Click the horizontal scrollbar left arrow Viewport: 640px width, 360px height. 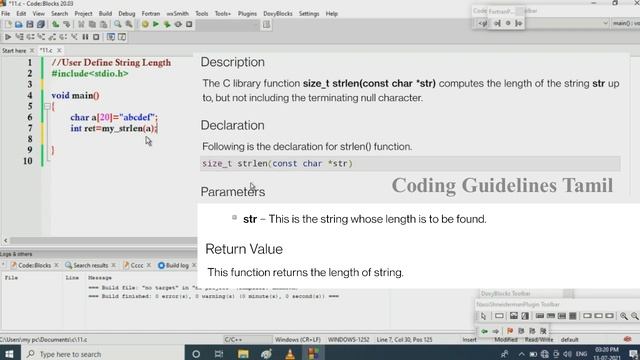pyautogui.click(x=6, y=240)
